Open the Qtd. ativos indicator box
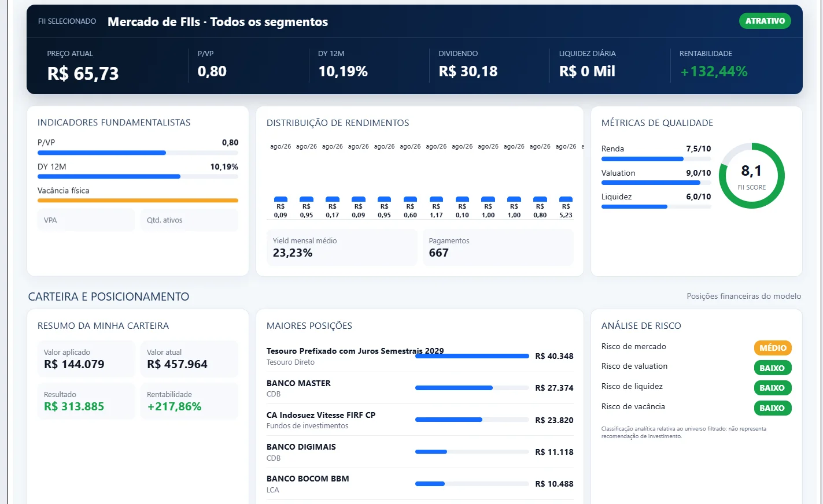This screenshot has height=504, width=823. point(189,220)
